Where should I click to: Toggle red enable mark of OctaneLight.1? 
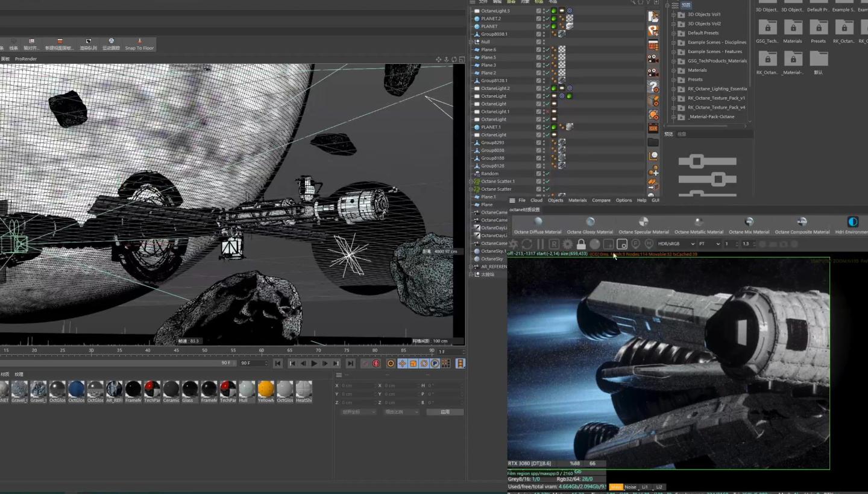pyautogui.click(x=547, y=112)
